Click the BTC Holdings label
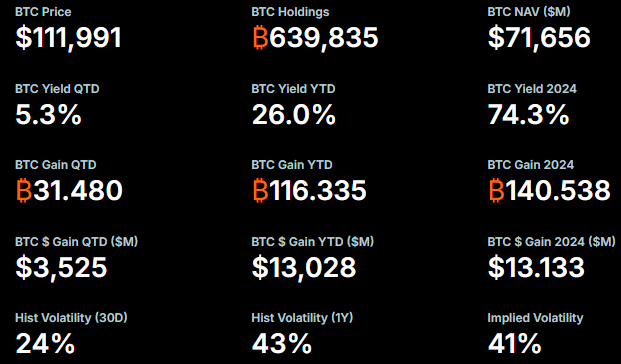This screenshot has width=621, height=364. pyautogui.click(x=290, y=12)
